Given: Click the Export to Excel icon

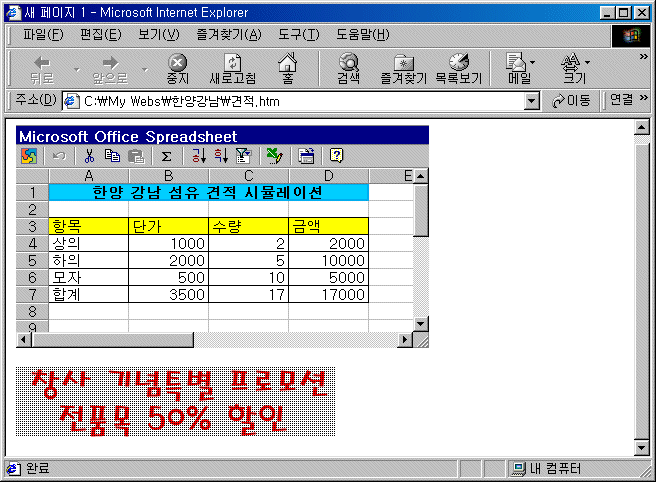Looking at the screenshot, I should tap(274, 156).
